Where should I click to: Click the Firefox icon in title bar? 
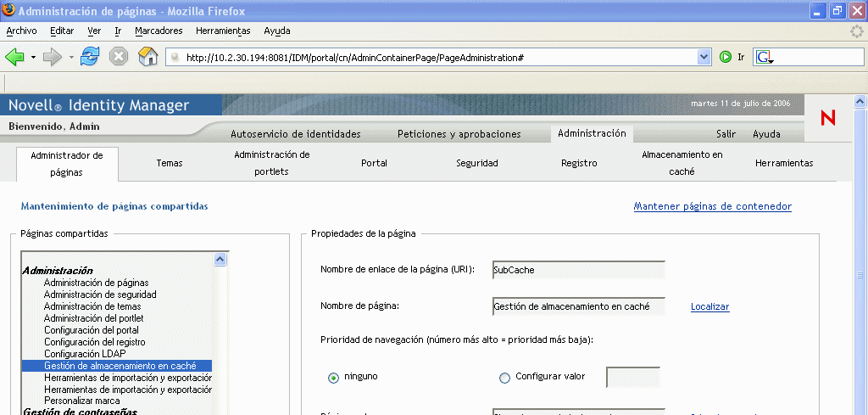click(8, 9)
